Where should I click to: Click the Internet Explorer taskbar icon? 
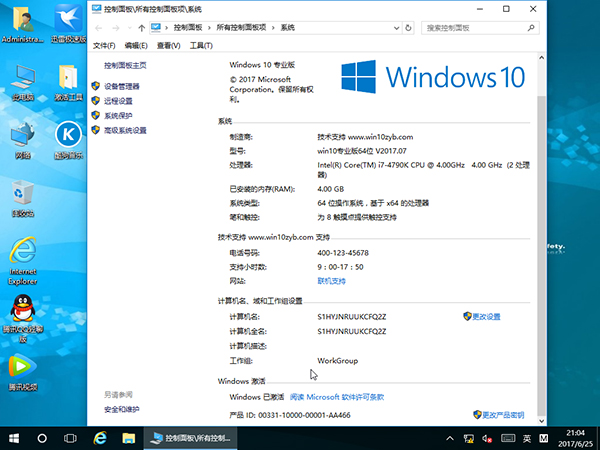click(x=99, y=438)
